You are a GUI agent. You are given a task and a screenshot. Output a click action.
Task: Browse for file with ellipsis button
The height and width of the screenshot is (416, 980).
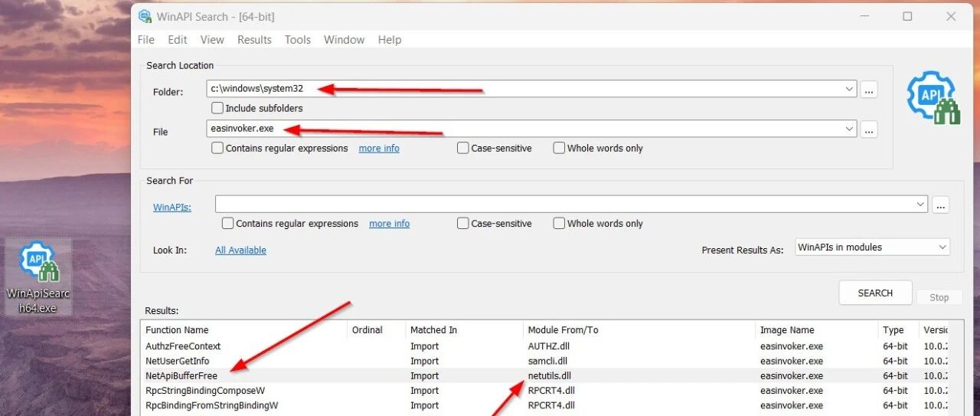point(869,129)
